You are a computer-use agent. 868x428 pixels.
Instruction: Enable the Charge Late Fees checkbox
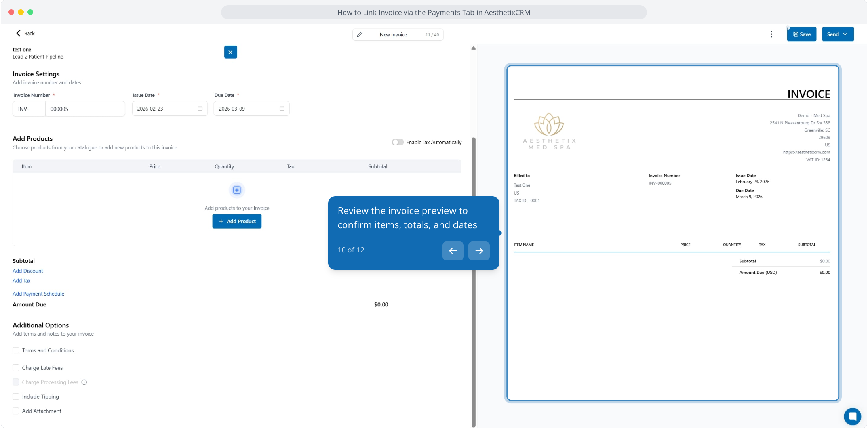tap(16, 368)
